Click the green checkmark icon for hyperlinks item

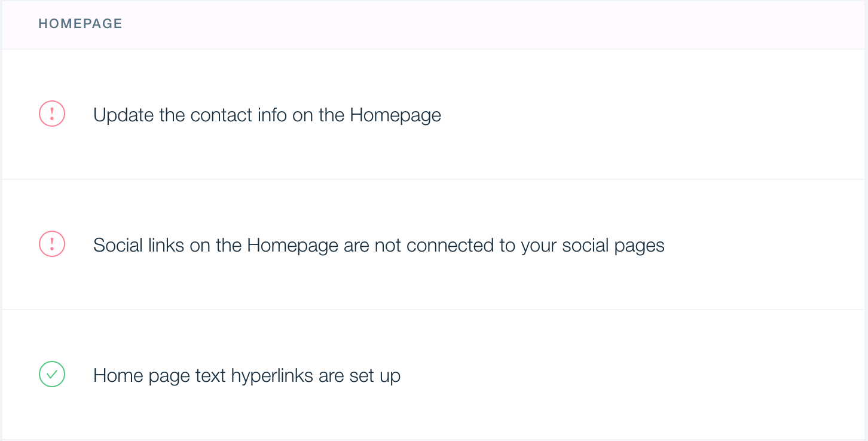[x=52, y=374]
